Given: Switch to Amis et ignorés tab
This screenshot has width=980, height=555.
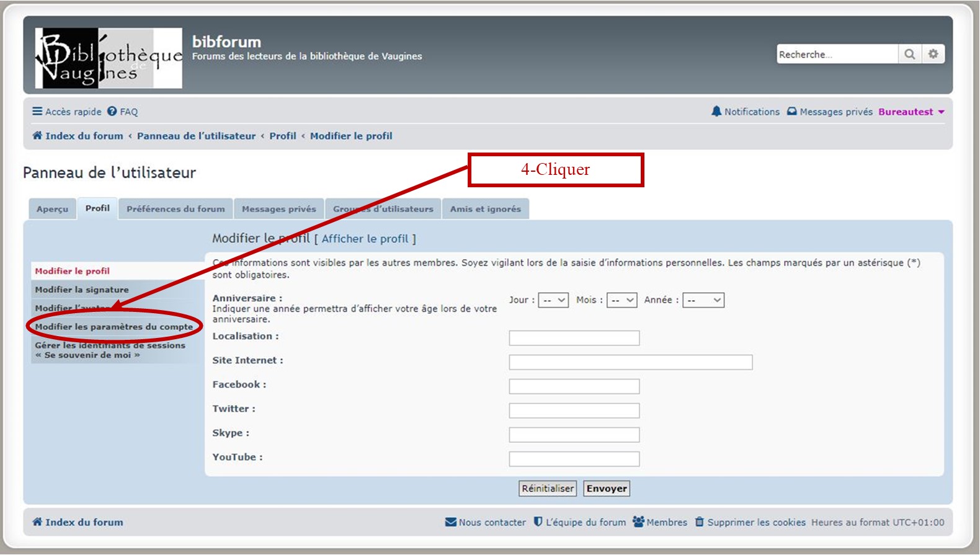Looking at the screenshot, I should point(485,209).
